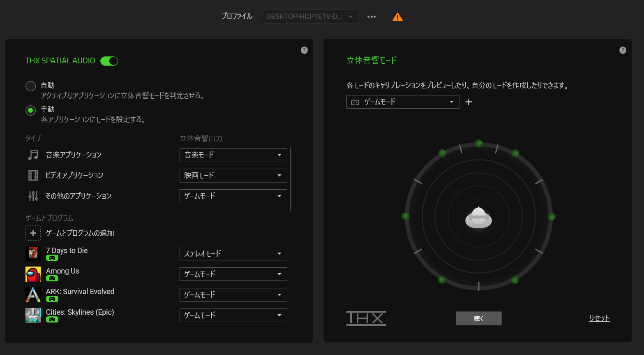Click the 聴く button
The image size is (644, 355).
point(479,318)
